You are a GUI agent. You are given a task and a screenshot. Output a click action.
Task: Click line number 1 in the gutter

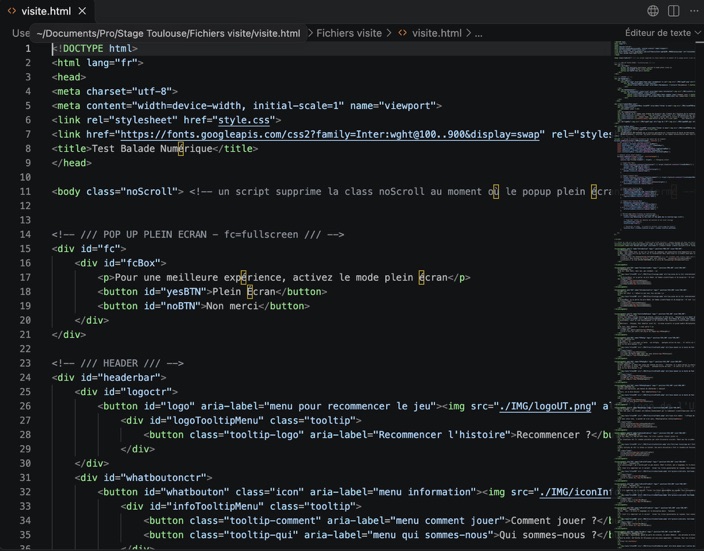tap(28, 48)
